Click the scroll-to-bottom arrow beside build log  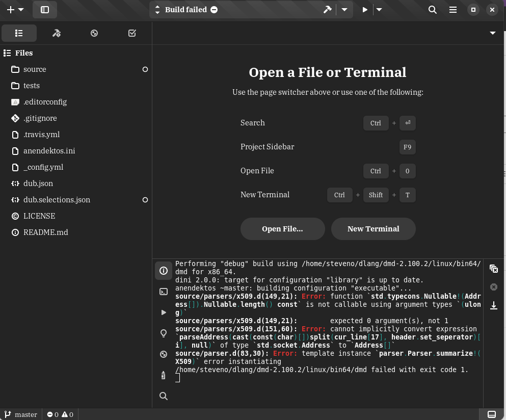(493, 305)
